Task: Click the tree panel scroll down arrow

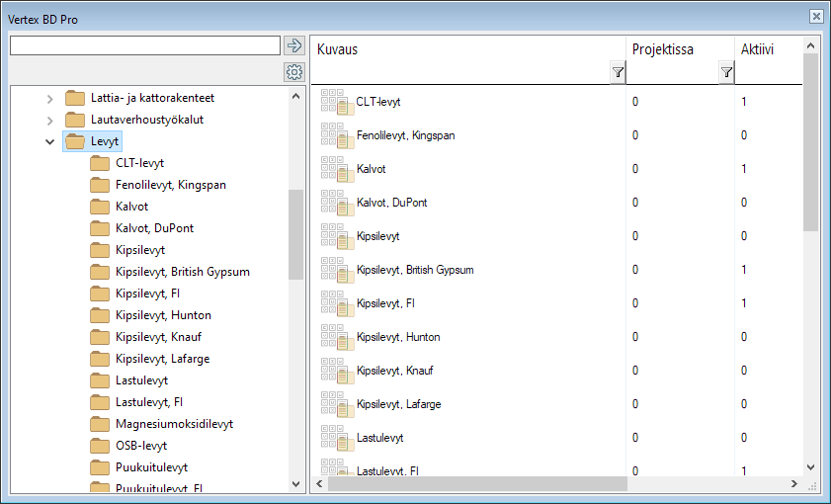Action: pos(296,484)
